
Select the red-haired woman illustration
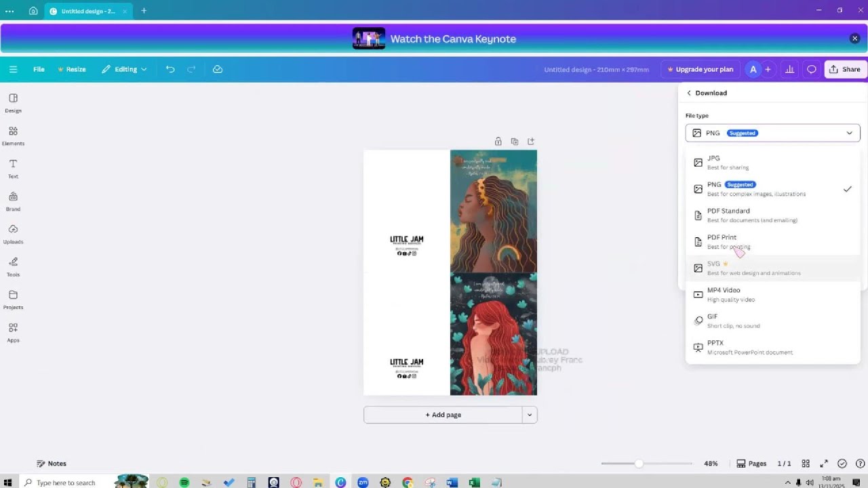pyautogui.click(x=494, y=334)
